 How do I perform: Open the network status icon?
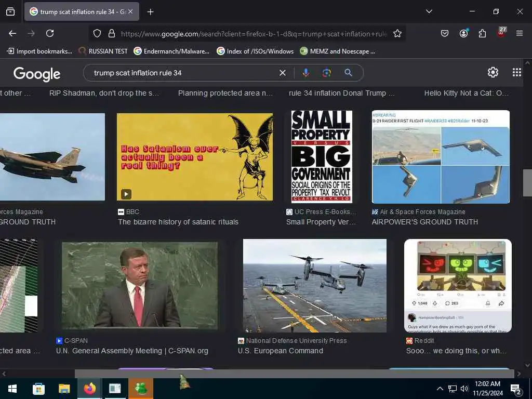tap(453, 389)
